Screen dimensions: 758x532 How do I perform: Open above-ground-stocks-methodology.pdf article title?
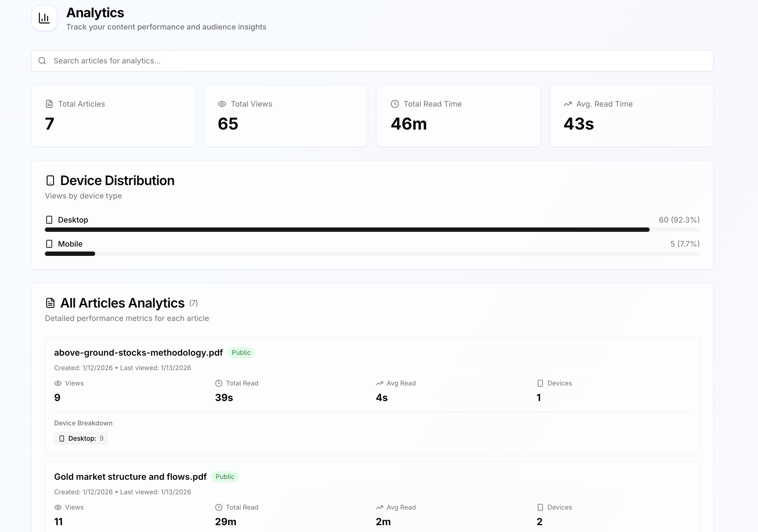(138, 352)
